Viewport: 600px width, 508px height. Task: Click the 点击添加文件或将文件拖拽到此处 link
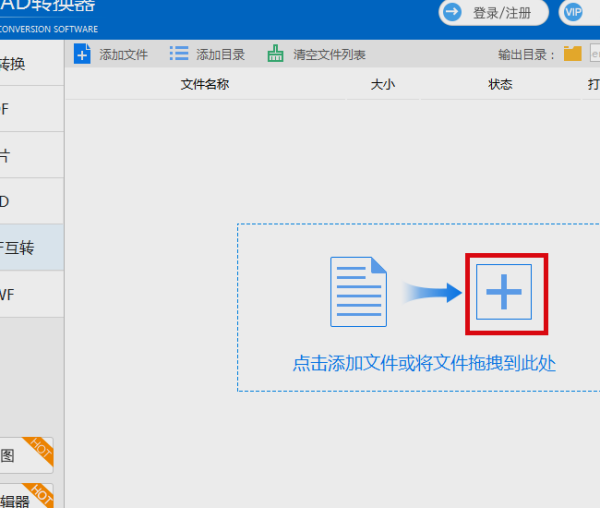424,363
